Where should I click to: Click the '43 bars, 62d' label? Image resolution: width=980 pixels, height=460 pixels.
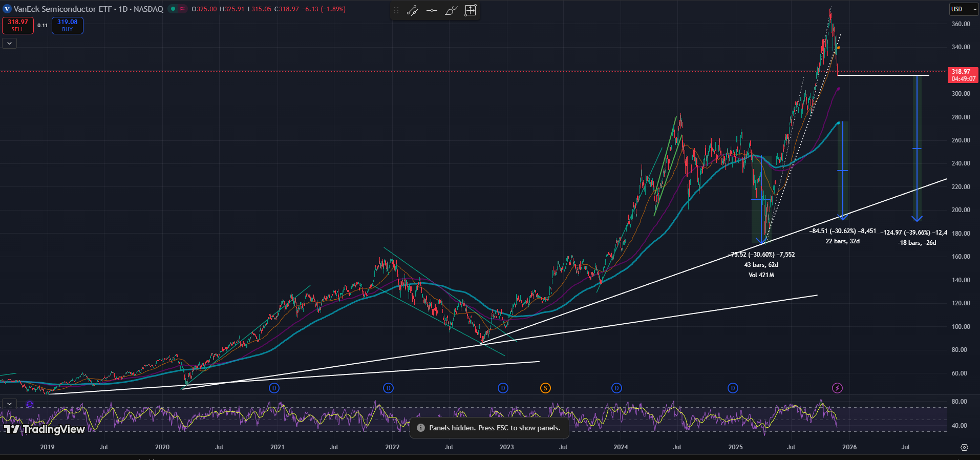tap(761, 265)
